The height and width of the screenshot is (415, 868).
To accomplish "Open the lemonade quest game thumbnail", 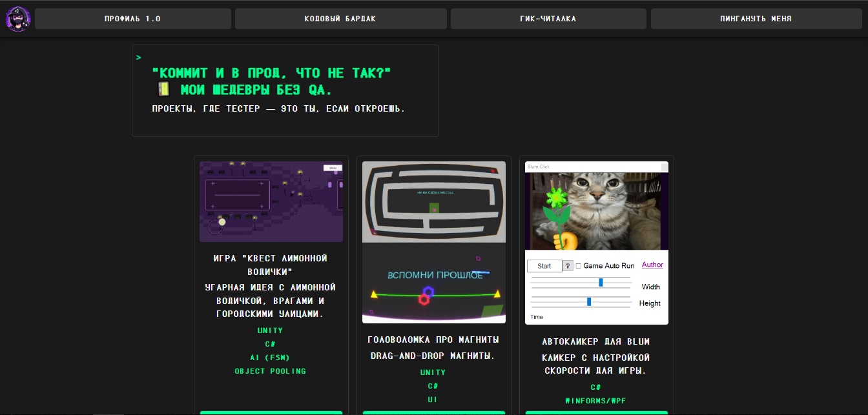I will (x=271, y=201).
